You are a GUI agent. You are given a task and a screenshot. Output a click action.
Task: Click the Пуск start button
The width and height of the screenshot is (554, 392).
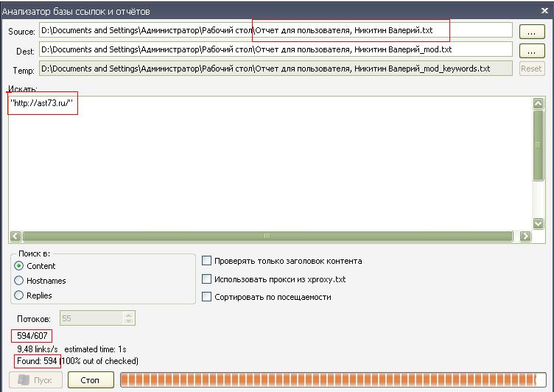point(35,380)
